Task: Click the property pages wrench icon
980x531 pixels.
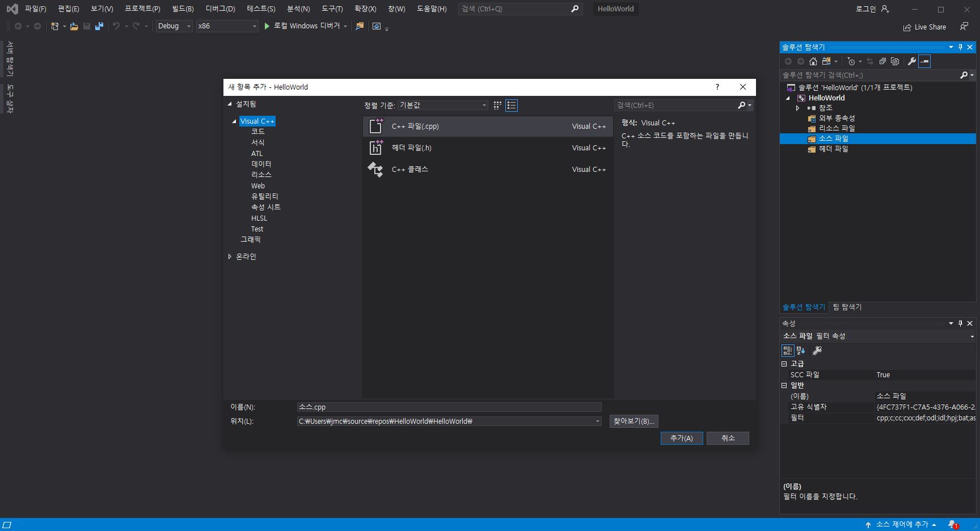Action: pos(817,351)
